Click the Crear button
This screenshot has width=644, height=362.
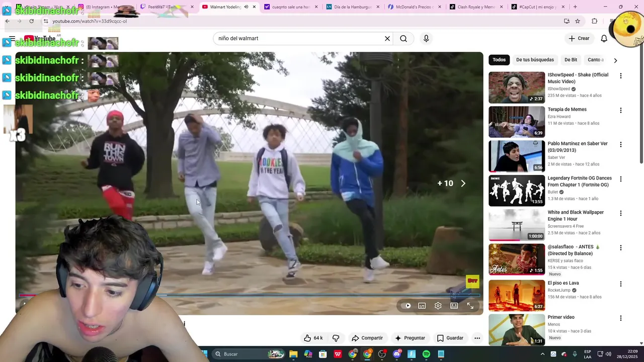pyautogui.click(x=579, y=38)
